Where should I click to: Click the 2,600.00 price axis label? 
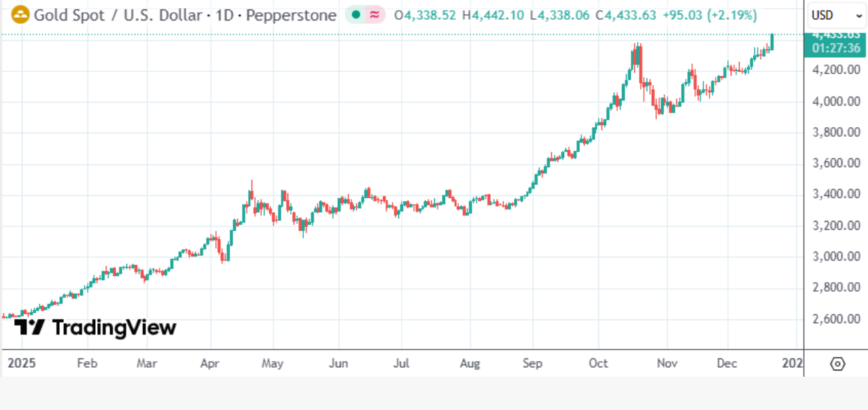click(x=835, y=319)
